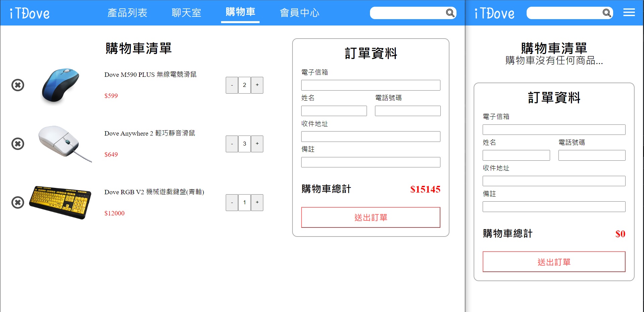Open the 產品列表 navigation item
Screen dimensions: 644x312
[127, 13]
